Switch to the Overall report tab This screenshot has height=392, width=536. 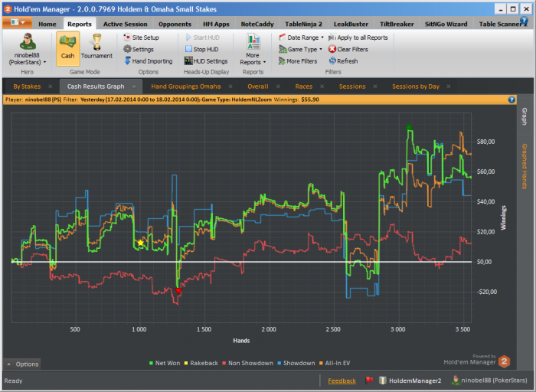[258, 87]
